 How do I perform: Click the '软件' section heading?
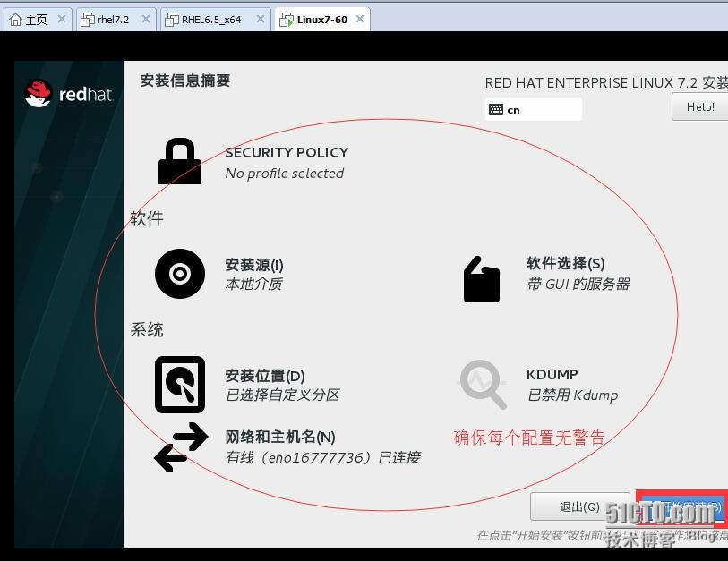pyautogui.click(x=147, y=218)
